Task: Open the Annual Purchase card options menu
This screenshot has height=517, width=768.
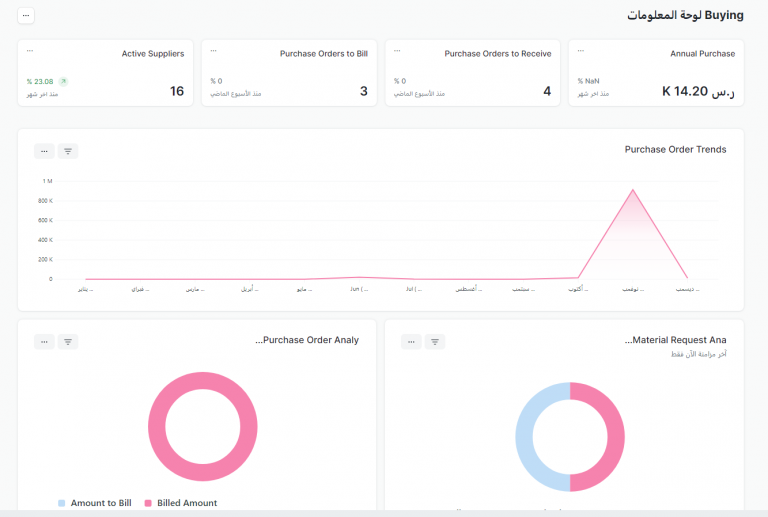Action: click(x=581, y=51)
